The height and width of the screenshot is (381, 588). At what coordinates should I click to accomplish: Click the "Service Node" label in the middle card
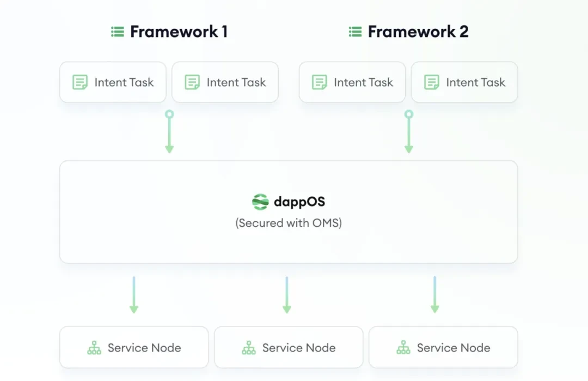point(299,348)
